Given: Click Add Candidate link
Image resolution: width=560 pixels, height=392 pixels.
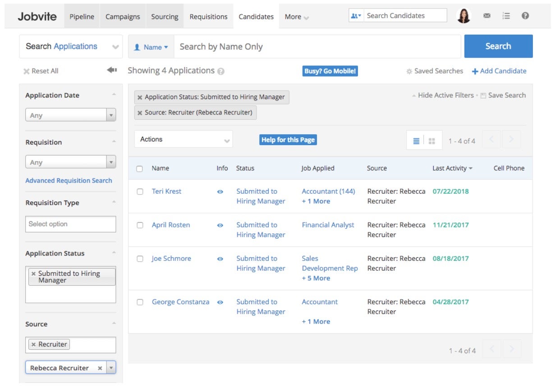Looking at the screenshot, I should [499, 71].
